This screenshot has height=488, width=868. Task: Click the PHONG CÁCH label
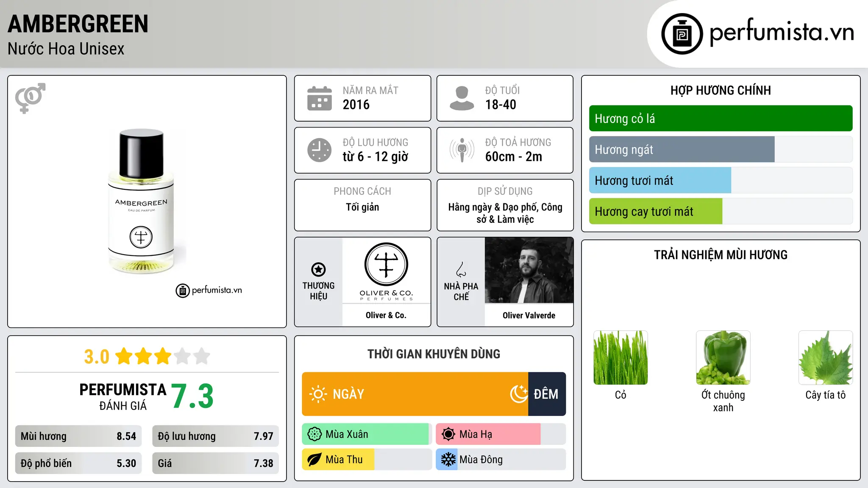point(362,191)
